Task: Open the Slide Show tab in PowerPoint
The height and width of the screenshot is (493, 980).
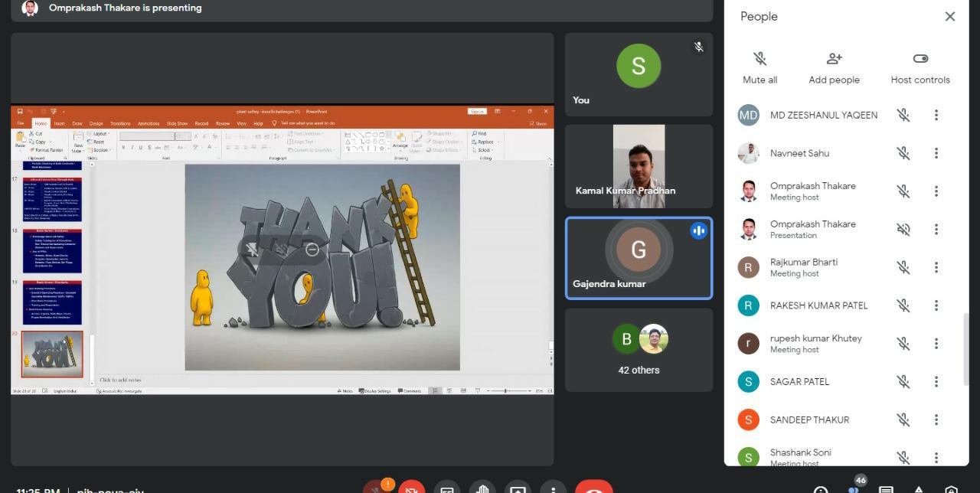Action: (177, 123)
